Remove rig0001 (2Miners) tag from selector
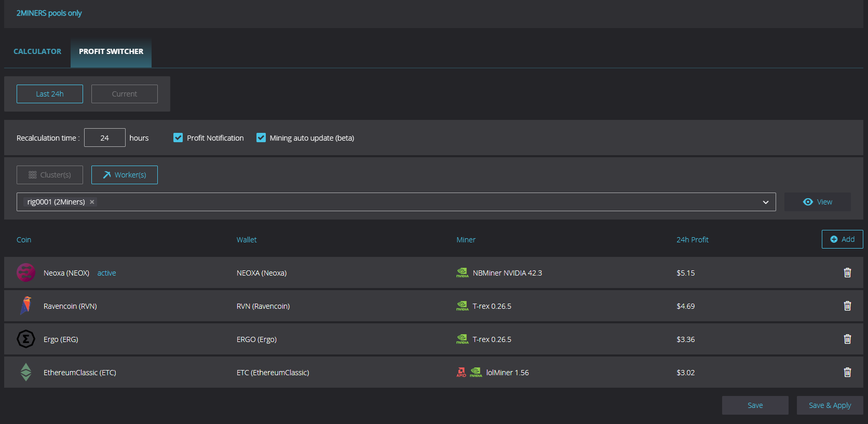This screenshot has width=868, height=424. 92,202
